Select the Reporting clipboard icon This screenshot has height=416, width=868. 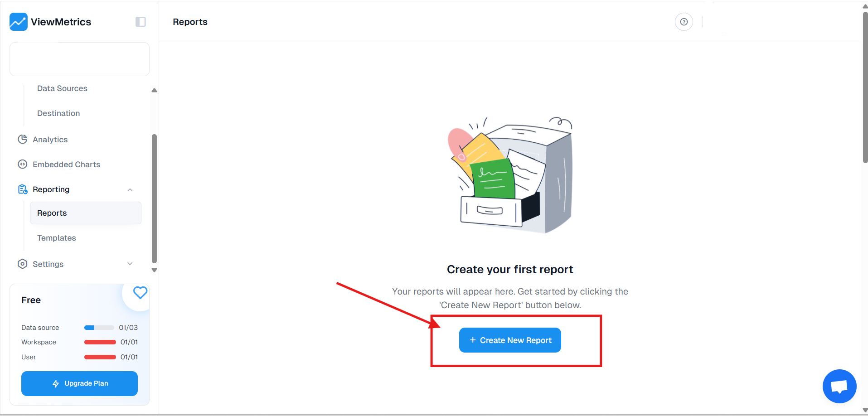(22, 189)
